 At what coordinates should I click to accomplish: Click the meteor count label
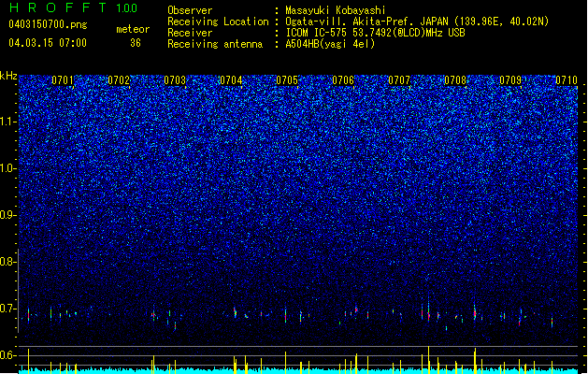(x=133, y=29)
